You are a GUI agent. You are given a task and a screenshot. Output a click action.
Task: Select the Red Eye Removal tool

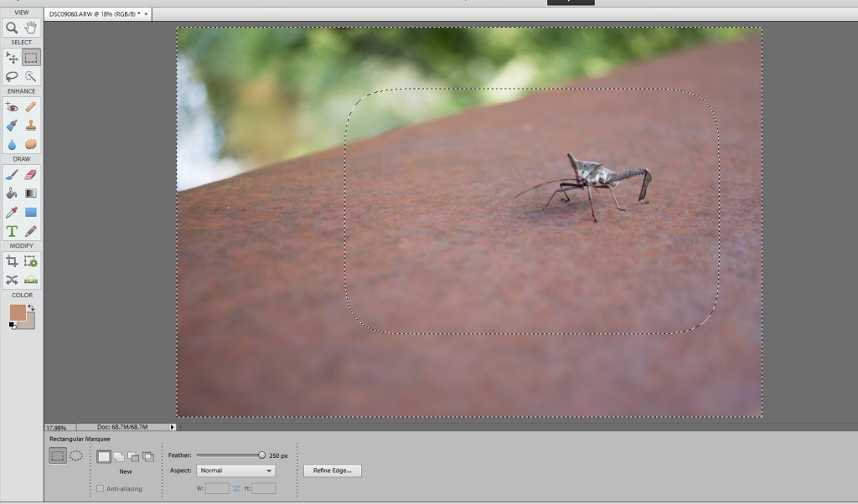click(x=12, y=107)
